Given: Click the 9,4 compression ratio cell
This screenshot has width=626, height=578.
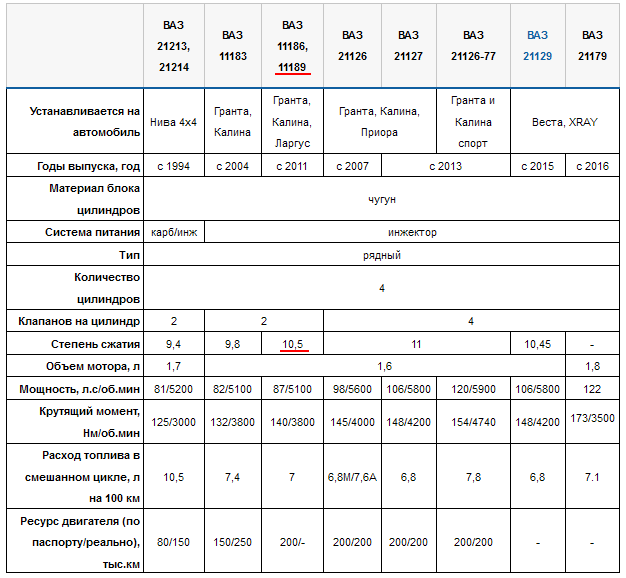Looking at the screenshot, I should pos(174,344).
